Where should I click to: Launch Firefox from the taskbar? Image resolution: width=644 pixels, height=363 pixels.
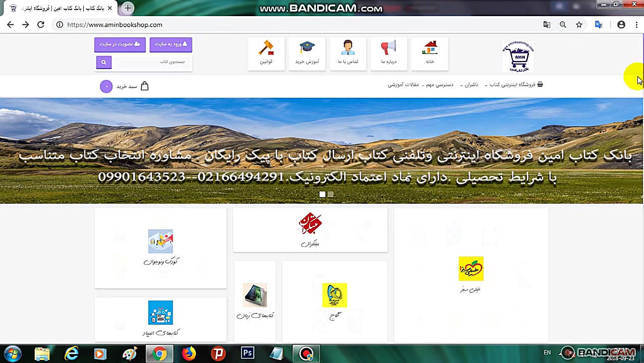pos(189,354)
